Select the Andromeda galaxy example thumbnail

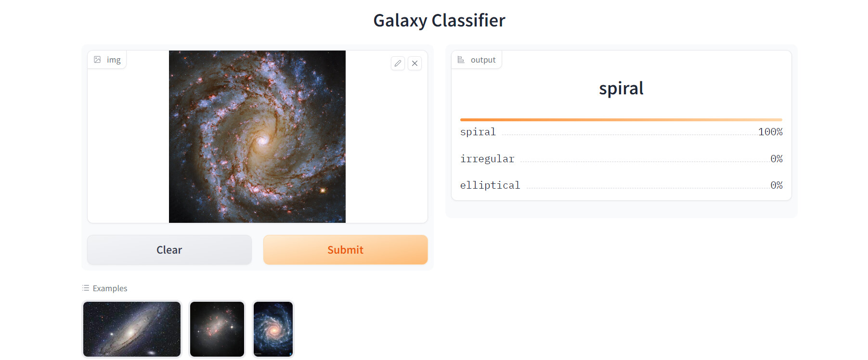pos(132,329)
